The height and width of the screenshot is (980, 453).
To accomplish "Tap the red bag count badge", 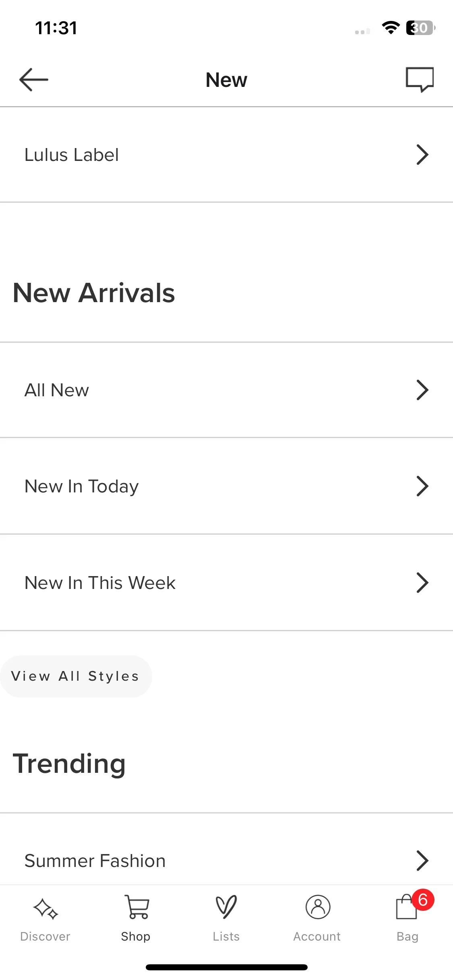I will click(423, 900).
